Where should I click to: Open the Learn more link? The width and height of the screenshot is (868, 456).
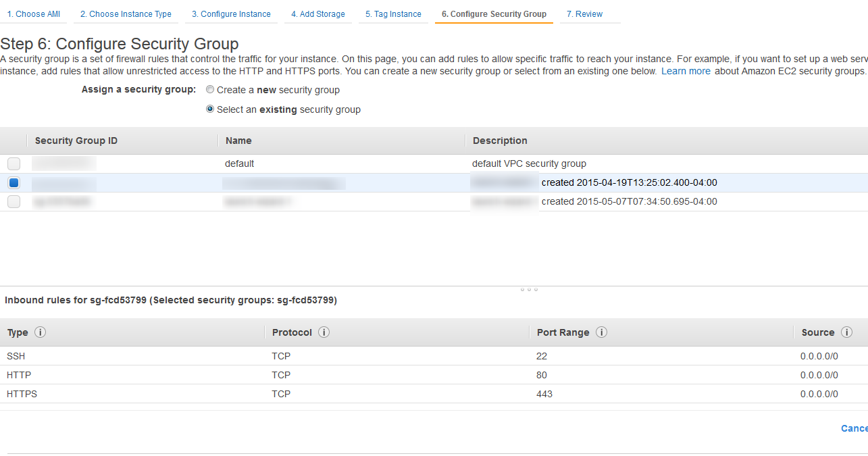click(686, 70)
